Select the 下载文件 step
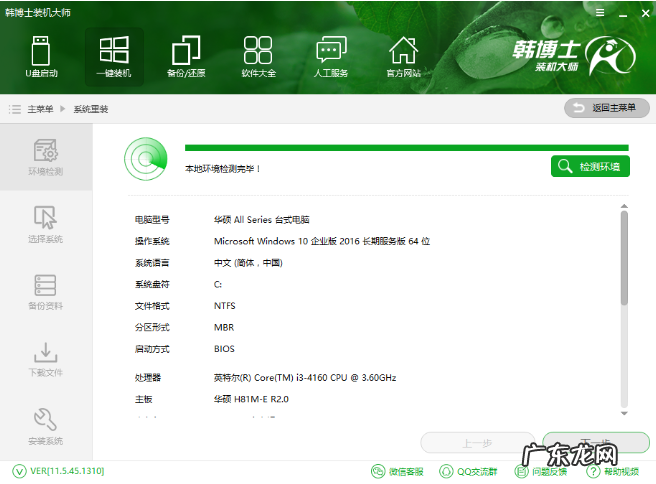Screen dimensions: 656x484 click(x=46, y=359)
